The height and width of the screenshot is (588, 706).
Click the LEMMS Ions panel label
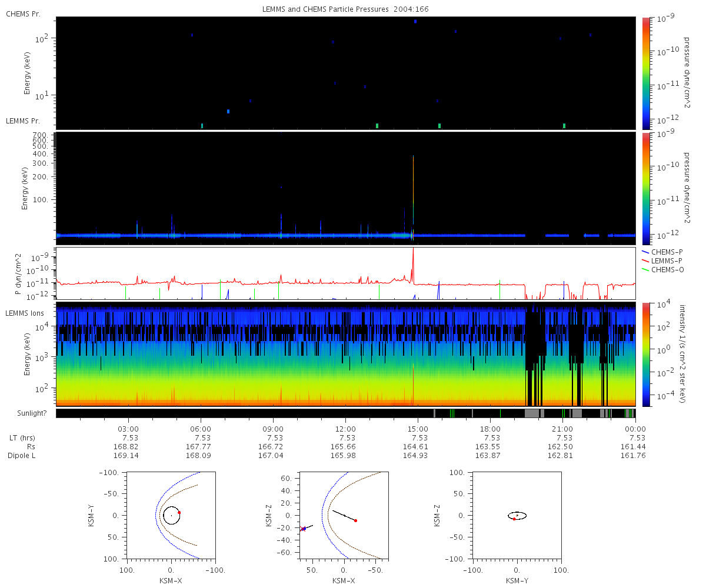(x=24, y=313)
